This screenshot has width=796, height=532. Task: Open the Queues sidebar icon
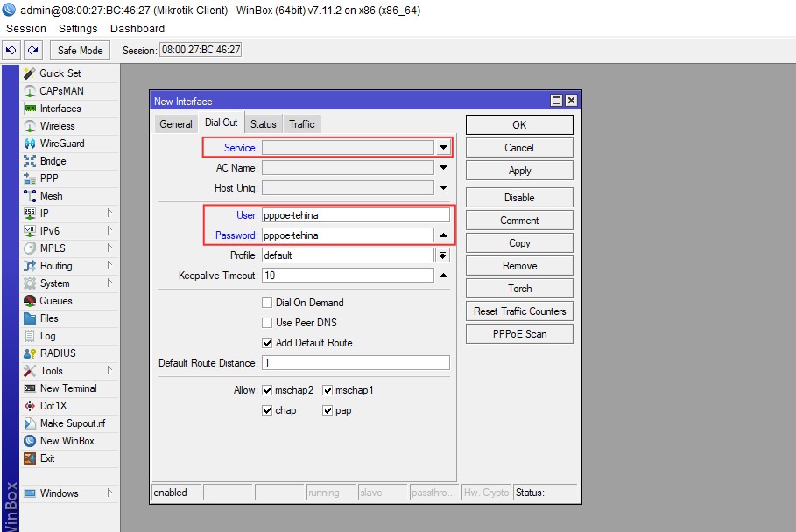pos(30,301)
